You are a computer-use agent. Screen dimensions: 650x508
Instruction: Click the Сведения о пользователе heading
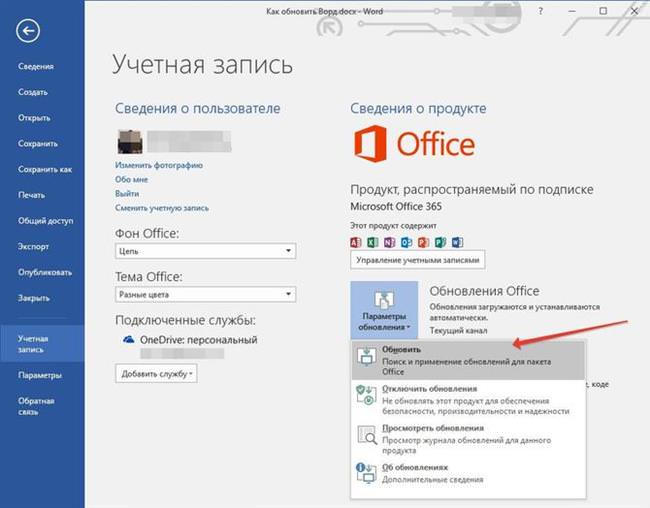pos(198,108)
